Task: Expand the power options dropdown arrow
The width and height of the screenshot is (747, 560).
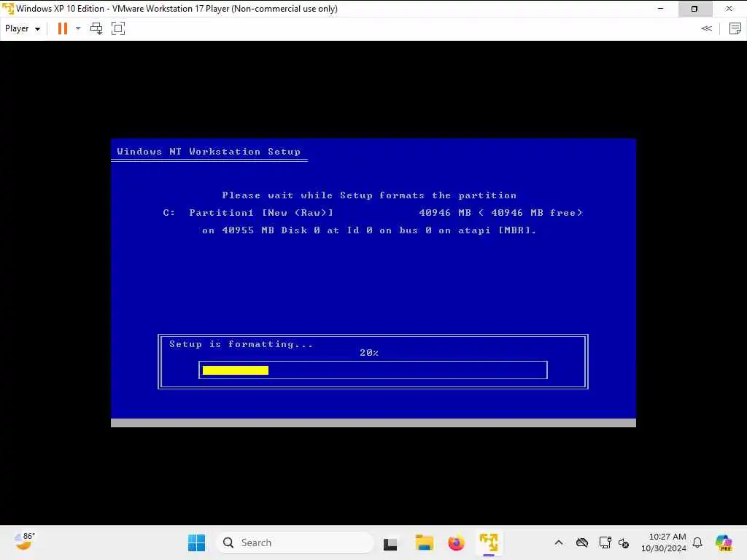Action: click(78, 28)
